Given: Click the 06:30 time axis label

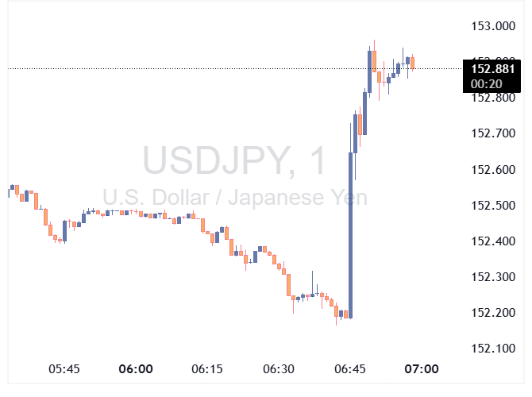Looking at the screenshot, I should click(x=279, y=369).
